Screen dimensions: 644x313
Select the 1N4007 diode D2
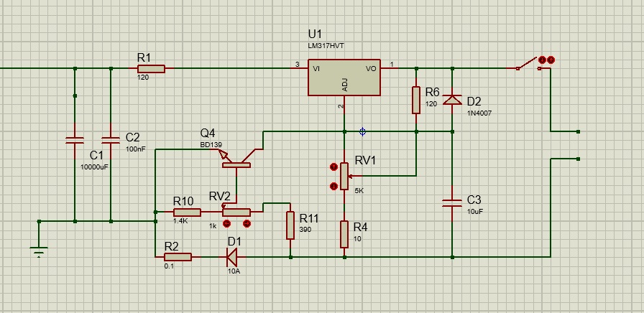pyautogui.click(x=452, y=100)
